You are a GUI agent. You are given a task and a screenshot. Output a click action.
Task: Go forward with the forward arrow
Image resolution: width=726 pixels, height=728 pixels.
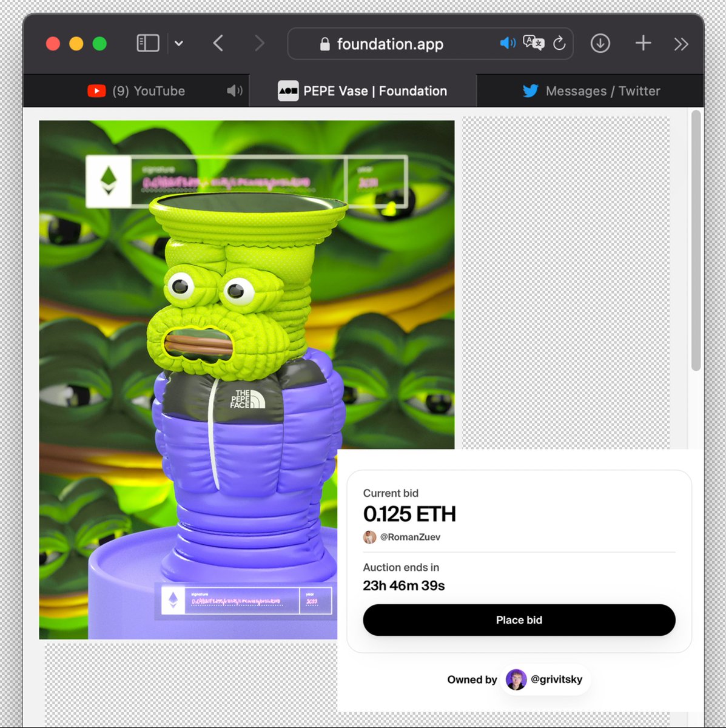[x=260, y=44]
